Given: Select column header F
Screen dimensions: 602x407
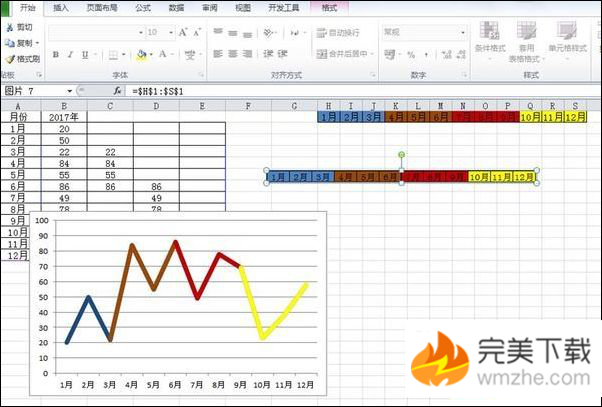Looking at the screenshot, I should (248, 106).
